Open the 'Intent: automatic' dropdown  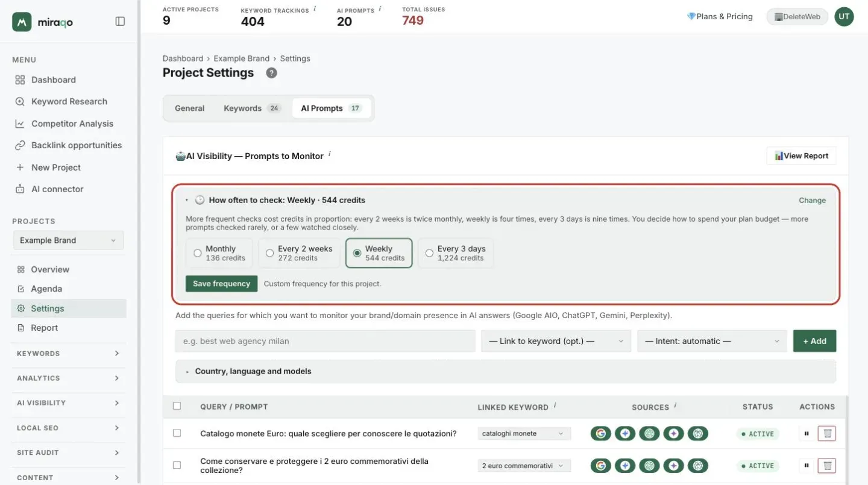(x=712, y=341)
